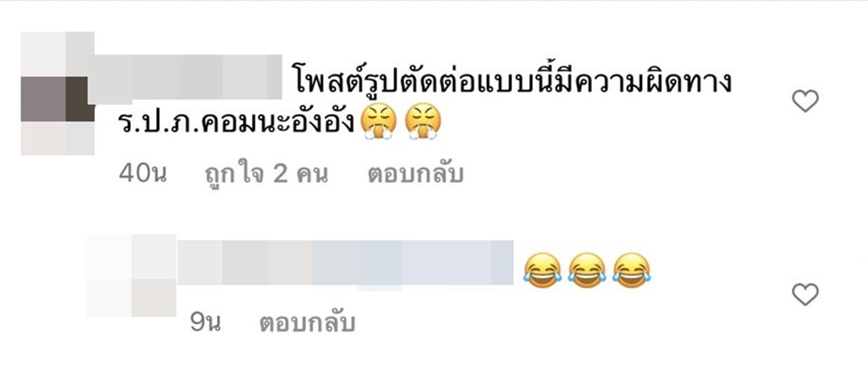The width and height of the screenshot is (868, 379).
Task: Click the middle laughing-with-tears emoji
Action: tap(588, 271)
